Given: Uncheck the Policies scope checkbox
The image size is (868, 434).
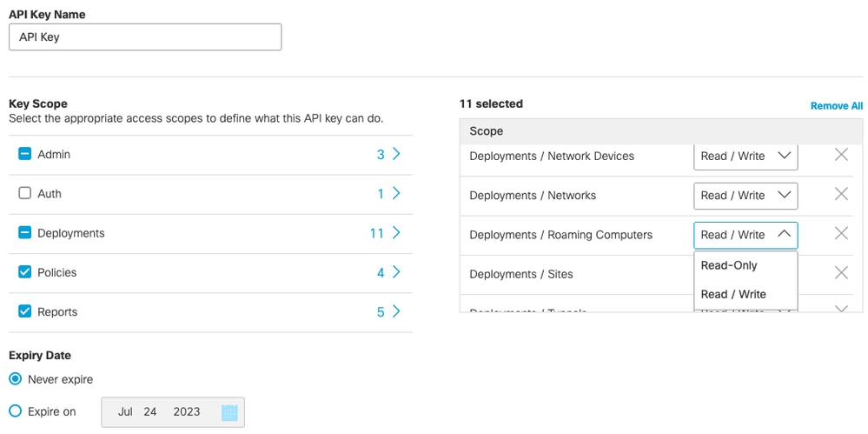Looking at the screenshot, I should click(25, 272).
